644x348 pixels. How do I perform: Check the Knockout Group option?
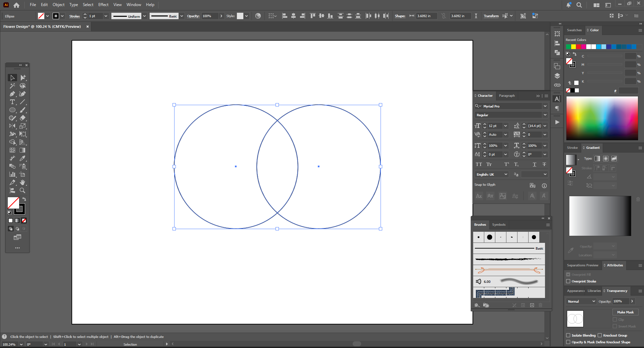click(600, 335)
